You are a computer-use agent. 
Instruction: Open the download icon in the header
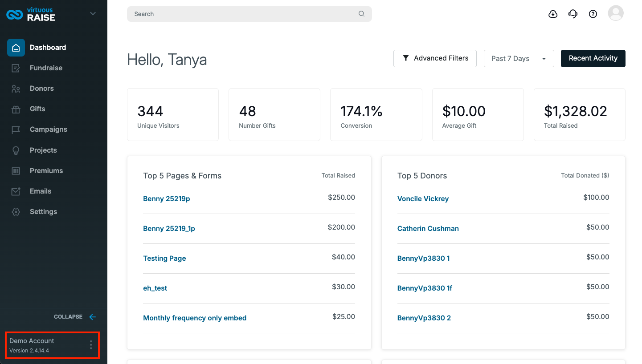[x=553, y=14]
